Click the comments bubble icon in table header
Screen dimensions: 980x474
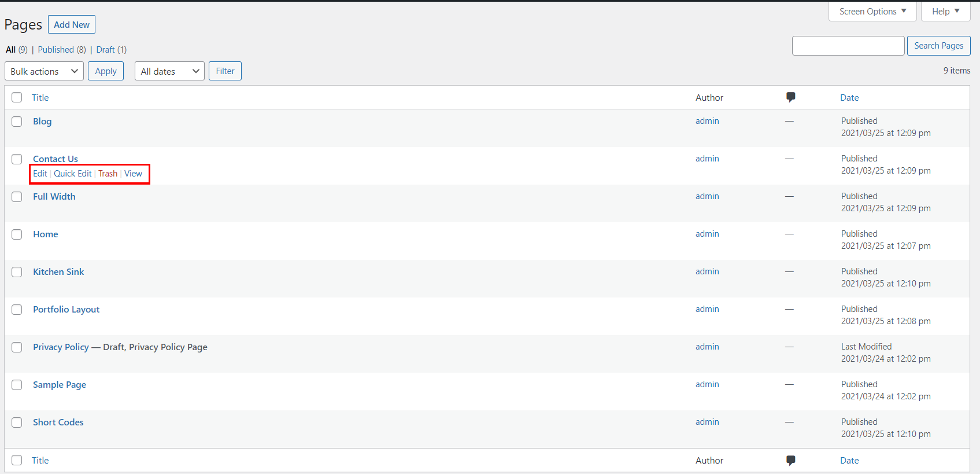coord(790,97)
